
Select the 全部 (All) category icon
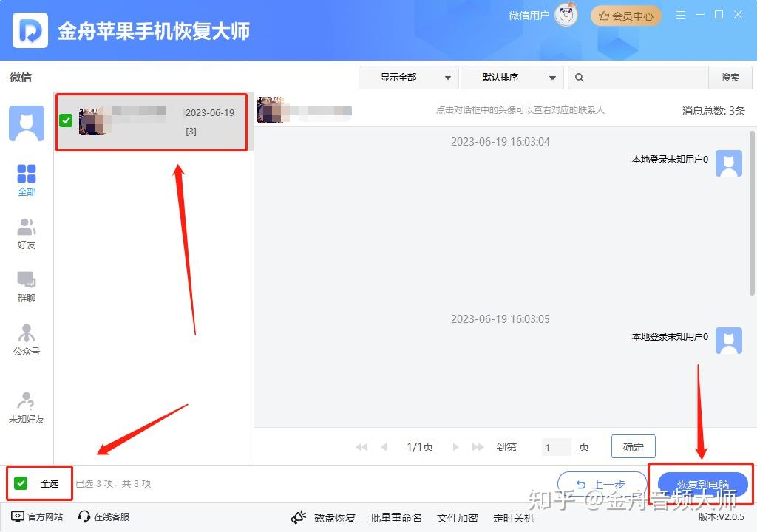[27, 174]
